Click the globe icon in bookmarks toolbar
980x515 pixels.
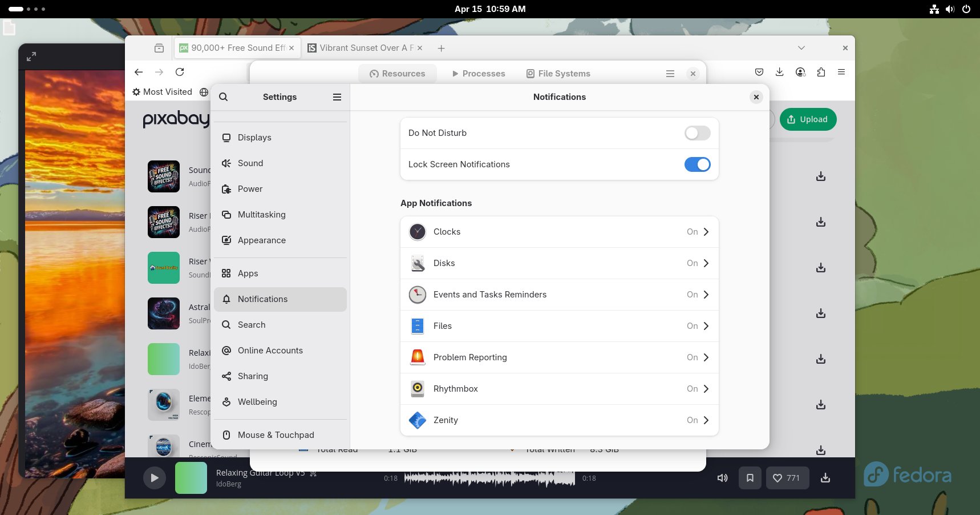click(x=204, y=92)
